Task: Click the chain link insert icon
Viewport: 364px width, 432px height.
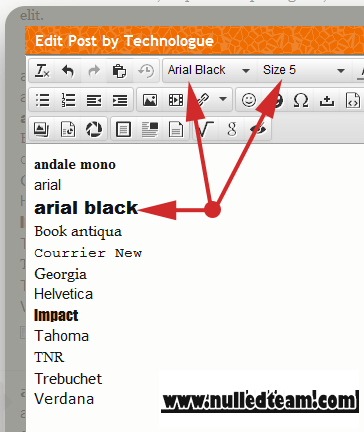Action: point(203,99)
